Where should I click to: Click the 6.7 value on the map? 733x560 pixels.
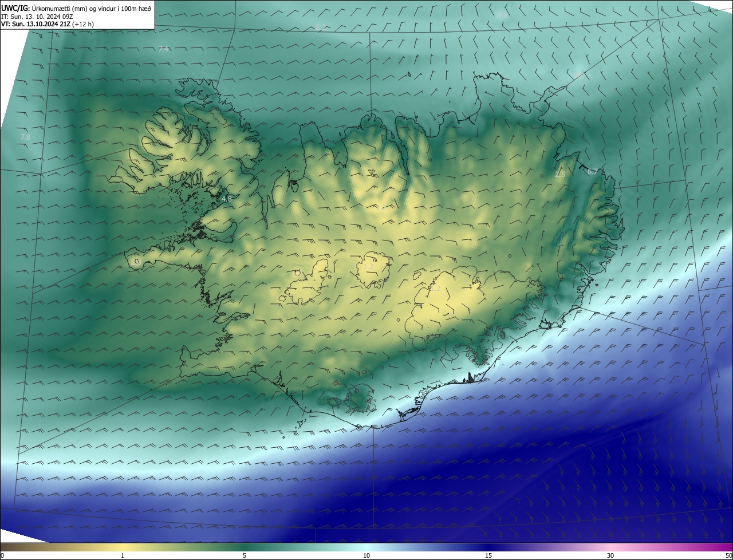click(593, 171)
